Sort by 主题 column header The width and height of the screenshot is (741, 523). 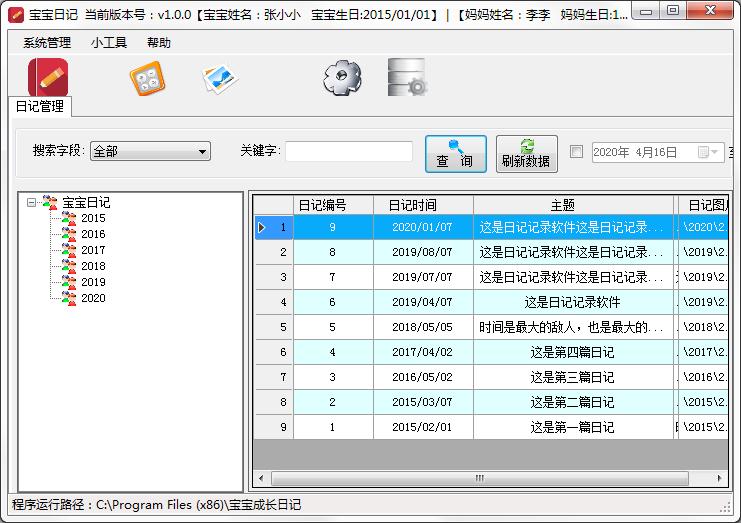tap(573, 205)
